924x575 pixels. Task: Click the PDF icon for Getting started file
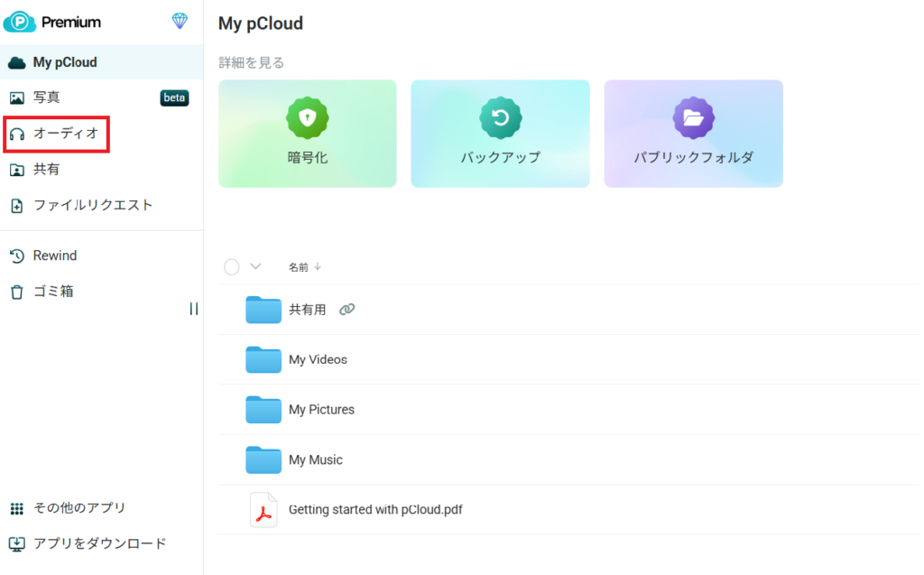pyautogui.click(x=263, y=510)
